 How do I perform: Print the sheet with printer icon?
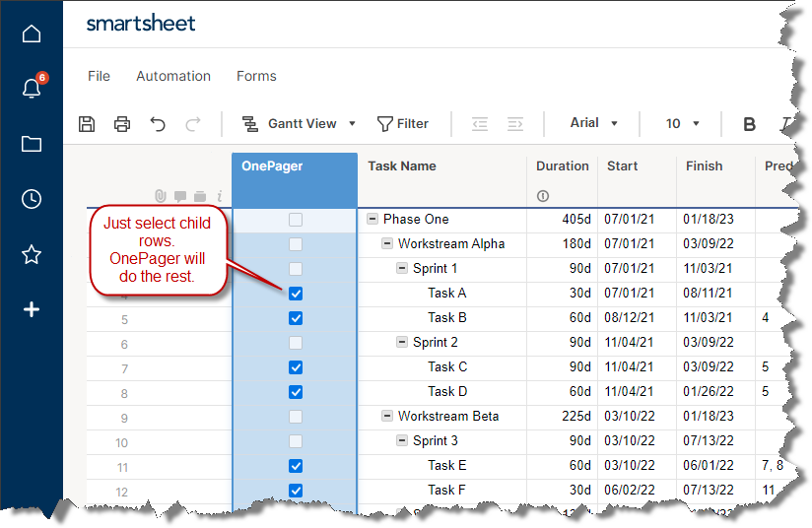click(x=122, y=124)
